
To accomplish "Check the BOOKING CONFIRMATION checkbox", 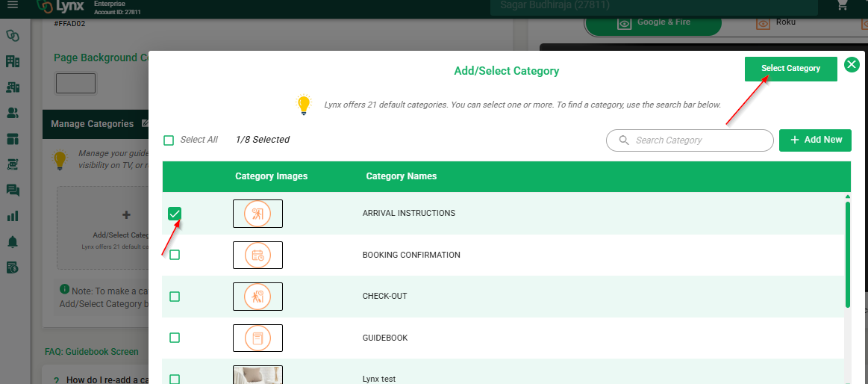I will click(x=175, y=255).
